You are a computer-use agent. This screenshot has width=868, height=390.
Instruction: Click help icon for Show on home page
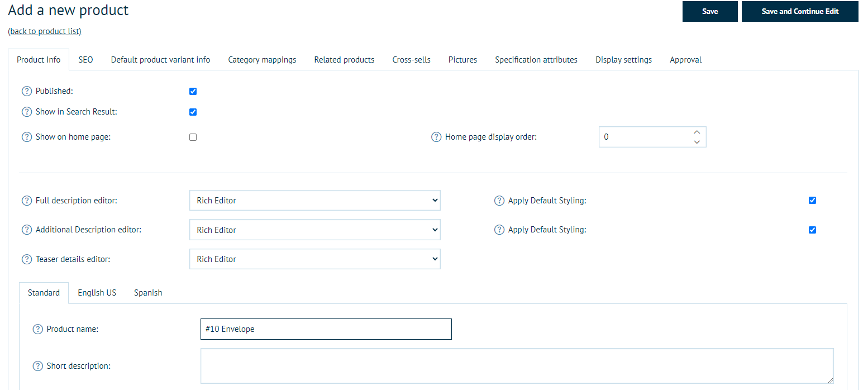point(26,137)
